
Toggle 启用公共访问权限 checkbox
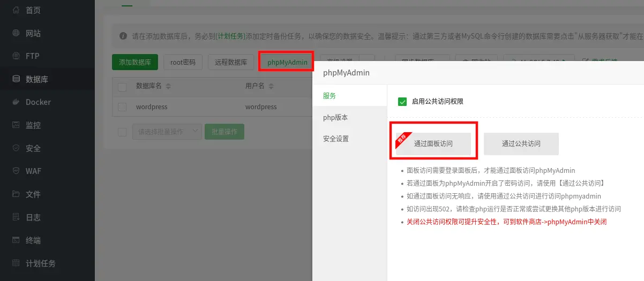[402, 101]
